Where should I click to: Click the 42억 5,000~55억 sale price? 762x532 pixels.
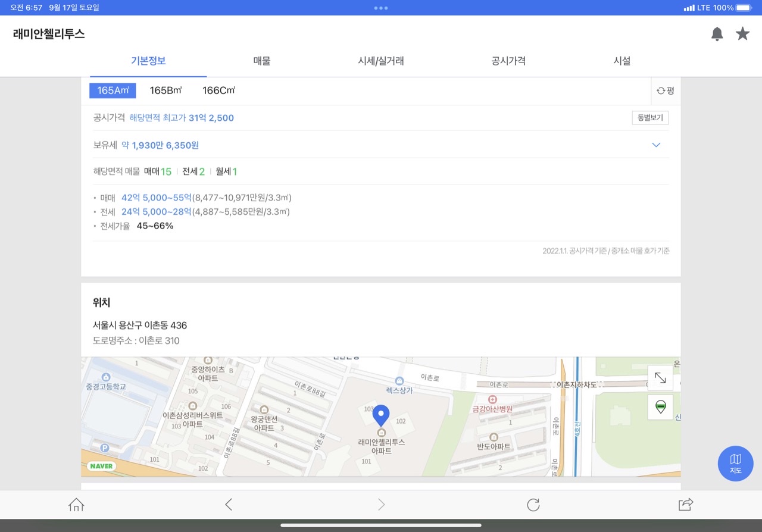157,198
